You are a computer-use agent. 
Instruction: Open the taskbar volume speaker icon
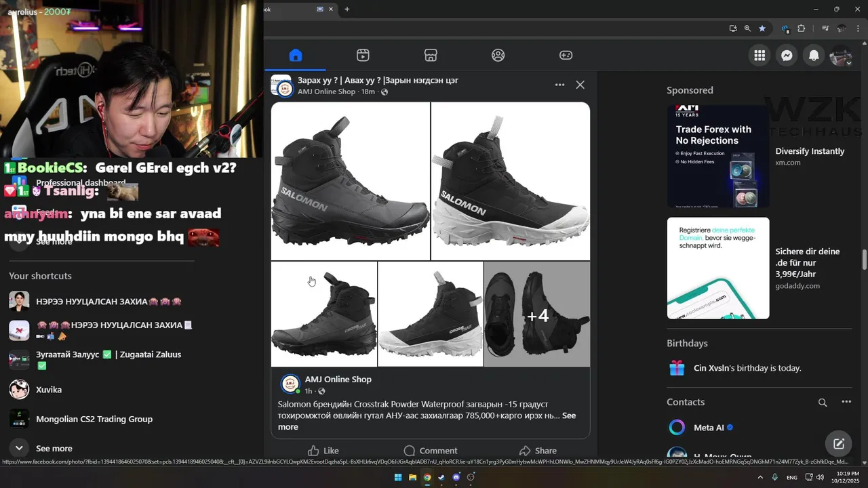[820, 477]
